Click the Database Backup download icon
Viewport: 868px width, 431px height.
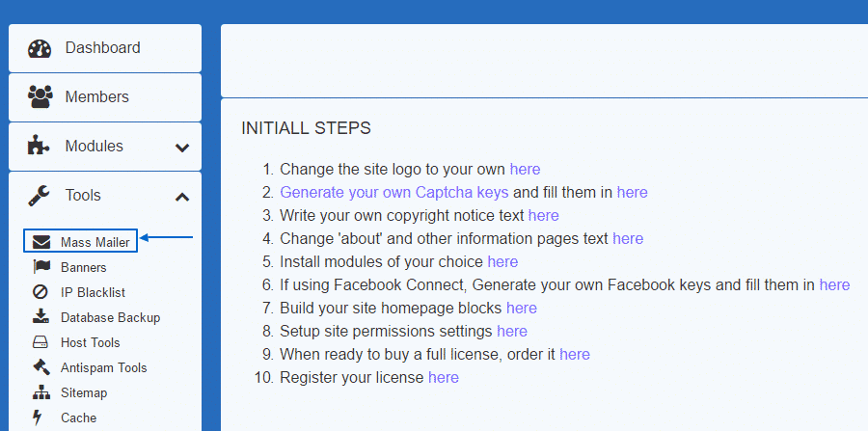coord(41,317)
